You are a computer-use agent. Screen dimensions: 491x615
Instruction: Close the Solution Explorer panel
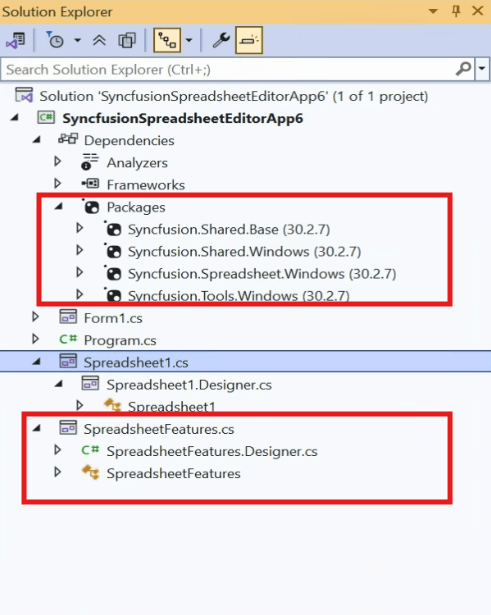click(x=478, y=11)
